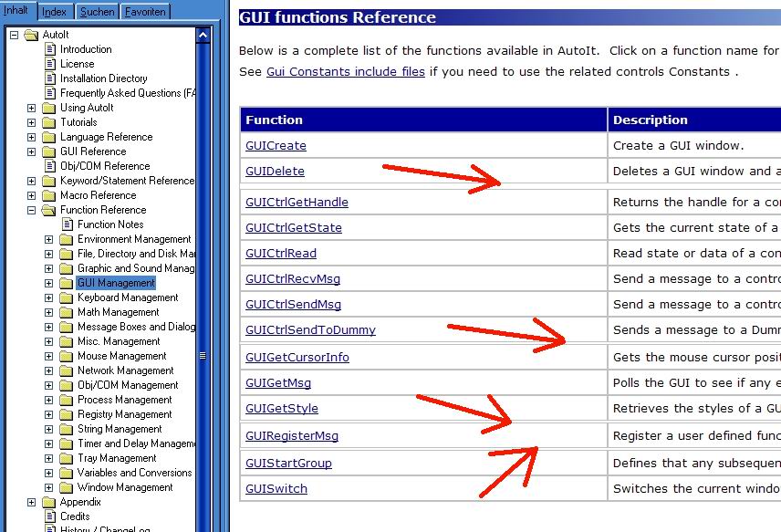Expand the Using AutoIt folder
This screenshot has width=781, height=532.
pos(31,108)
